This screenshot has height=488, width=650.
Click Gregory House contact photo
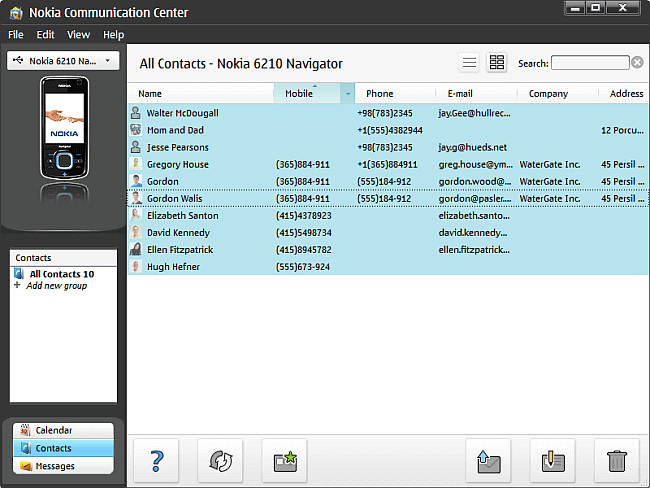(x=136, y=164)
